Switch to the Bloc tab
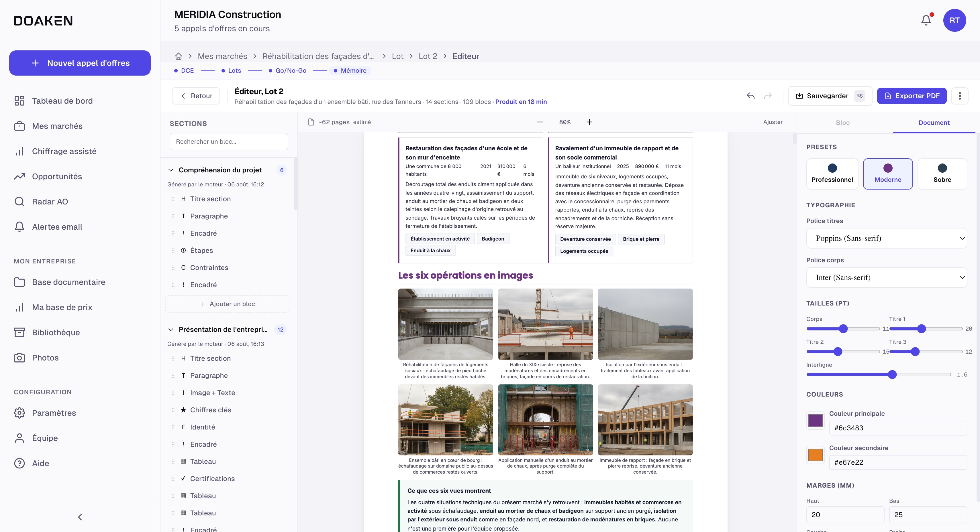The width and height of the screenshot is (980, 532). [x=843, y=123]
